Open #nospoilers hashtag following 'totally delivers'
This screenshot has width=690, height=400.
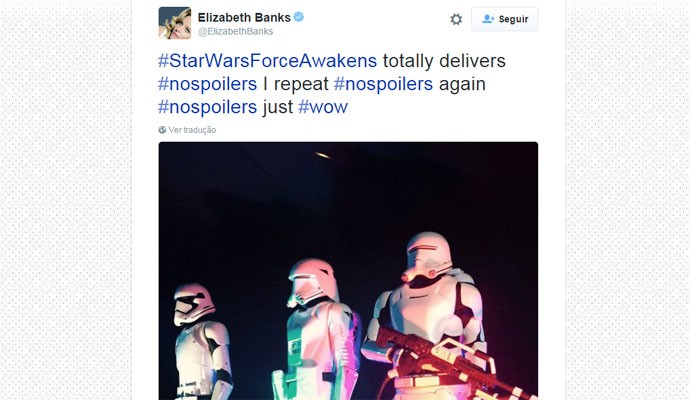pyautogui.click(x=207, y=84)
